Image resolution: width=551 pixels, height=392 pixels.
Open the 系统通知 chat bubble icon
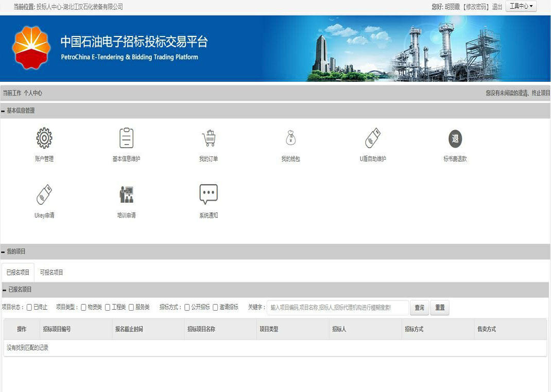[209, 194]
